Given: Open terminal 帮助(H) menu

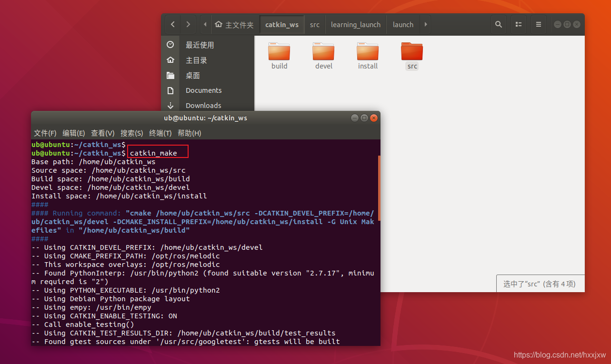Looking at the screenshot, I should (x=190, y=133).
